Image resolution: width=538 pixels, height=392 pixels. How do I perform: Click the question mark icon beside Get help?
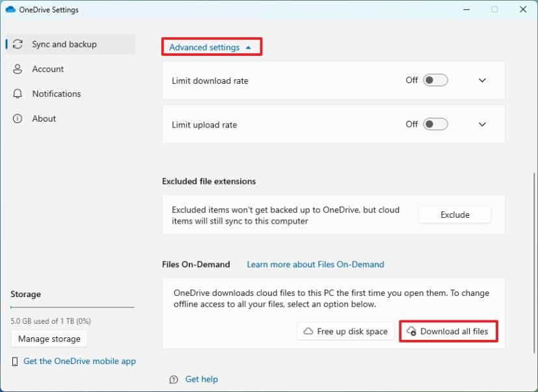pyautogui.click(x=174, y=379)
